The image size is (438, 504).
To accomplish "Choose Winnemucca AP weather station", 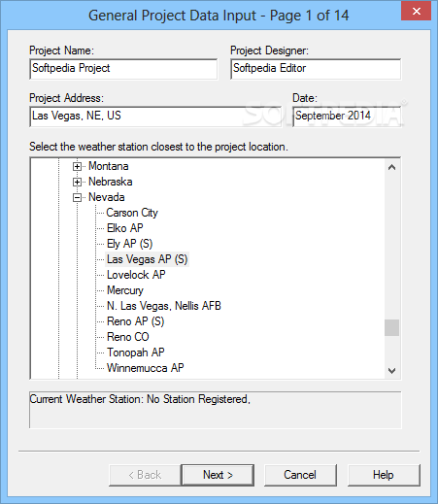I will pyautogui.click(x=146, y=368).
